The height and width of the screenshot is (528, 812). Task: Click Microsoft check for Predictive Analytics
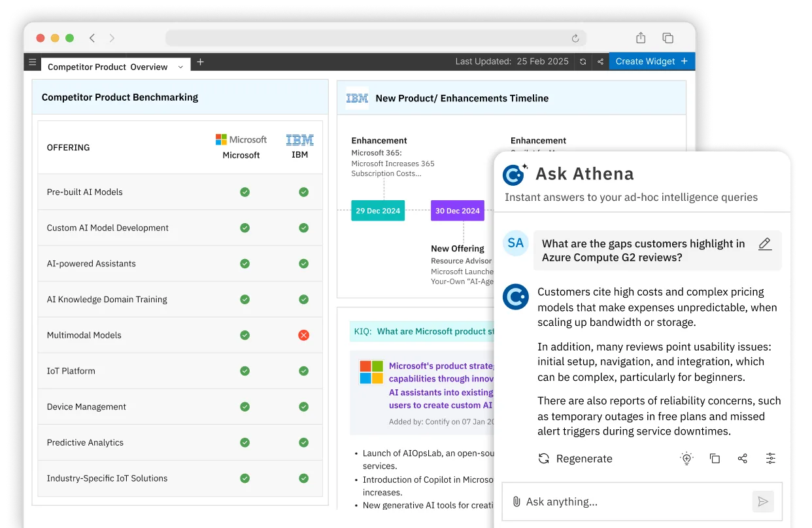tap(245, 442)
